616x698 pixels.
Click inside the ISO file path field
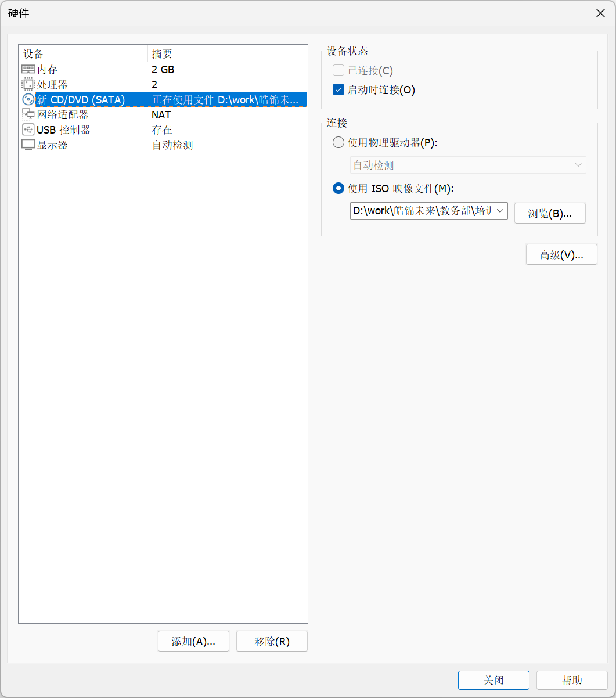pos(422,211)
